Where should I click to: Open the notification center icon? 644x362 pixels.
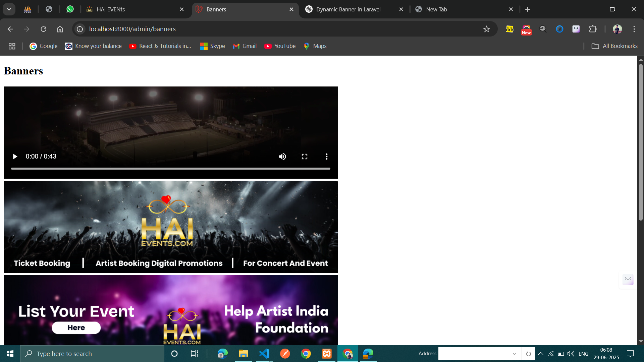point(630,354)
